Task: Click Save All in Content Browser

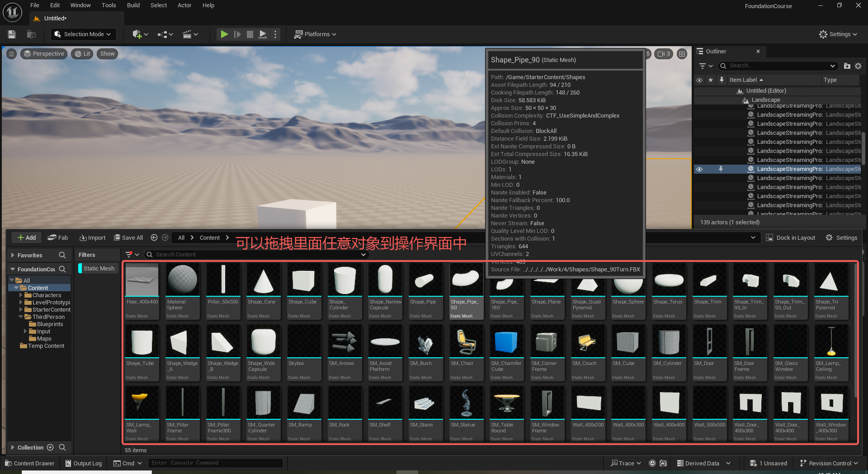Action: tap(128, 237)
